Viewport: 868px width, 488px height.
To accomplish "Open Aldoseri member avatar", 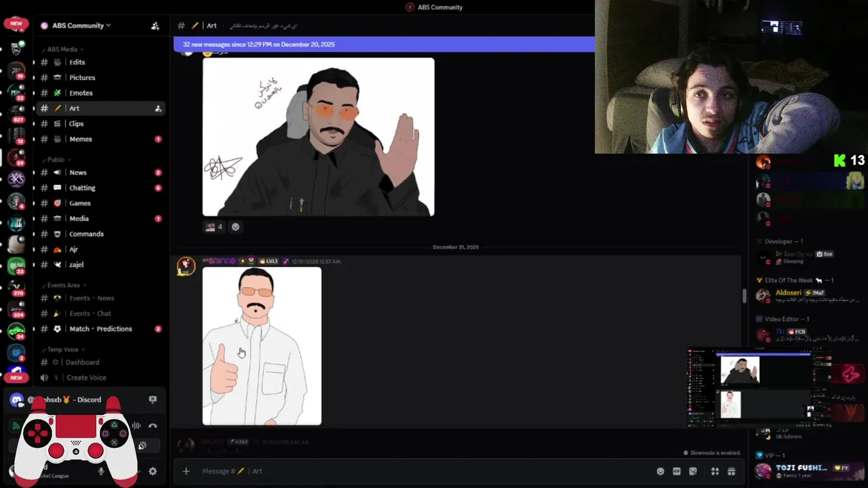I will coord(764,296).
